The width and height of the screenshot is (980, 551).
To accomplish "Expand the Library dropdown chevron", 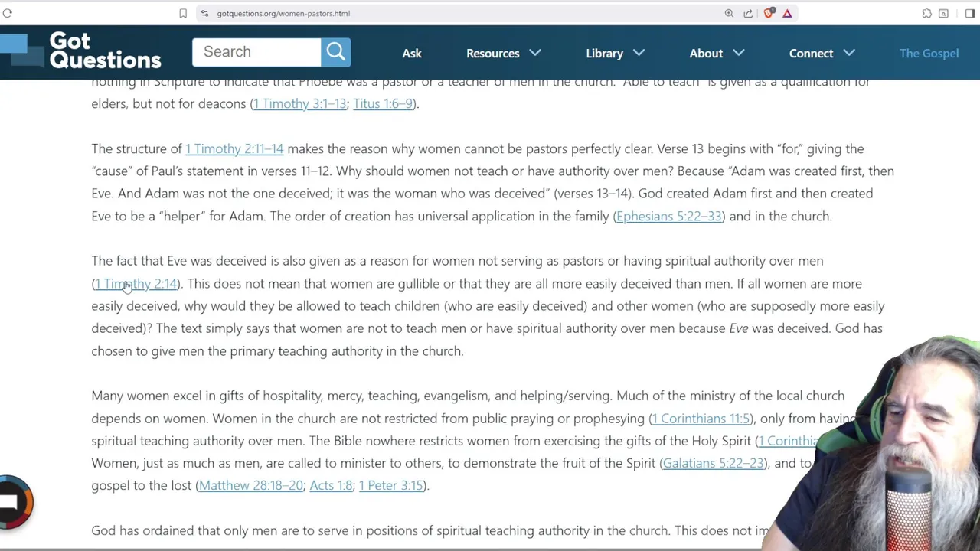I will 639,53.
